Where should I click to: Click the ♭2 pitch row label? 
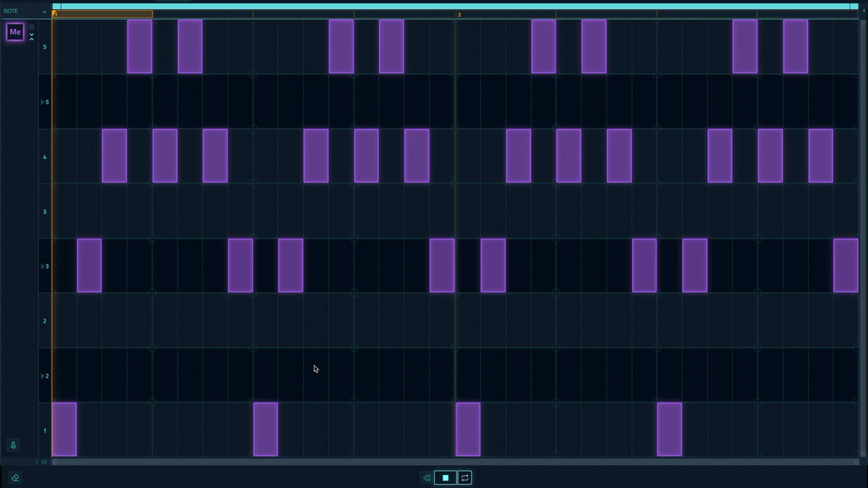[45, 376]
